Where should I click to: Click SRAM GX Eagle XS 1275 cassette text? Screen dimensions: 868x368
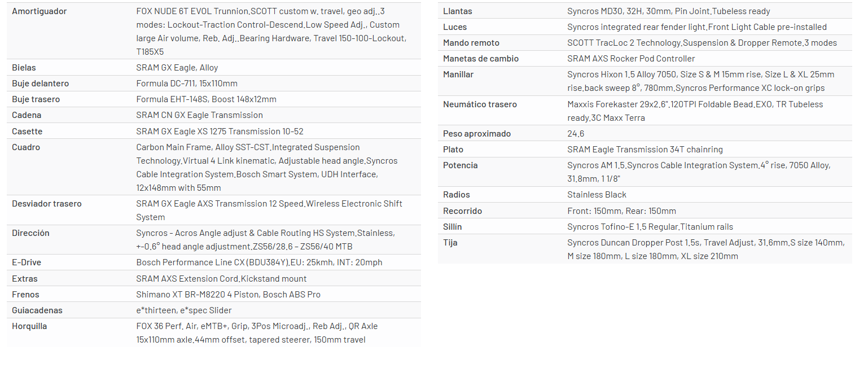tap(220, 132)
